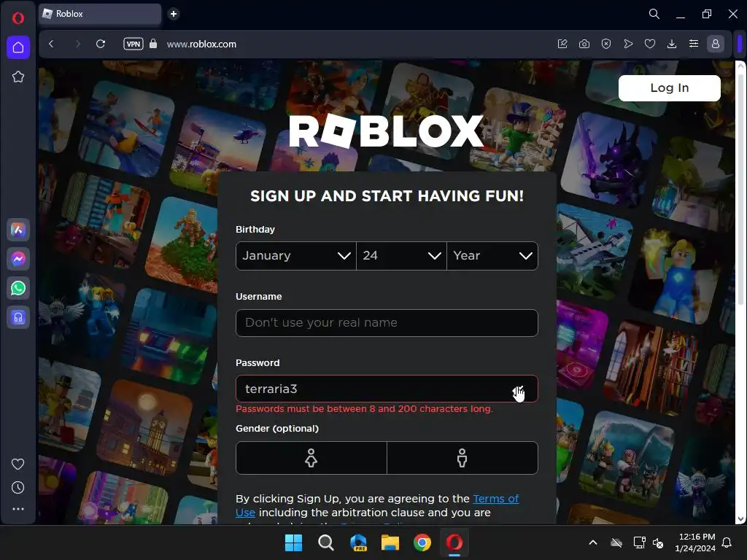The image size is (747, 560).
Task: Open the Downloads toolbar icon
Action: click(672, 44)
